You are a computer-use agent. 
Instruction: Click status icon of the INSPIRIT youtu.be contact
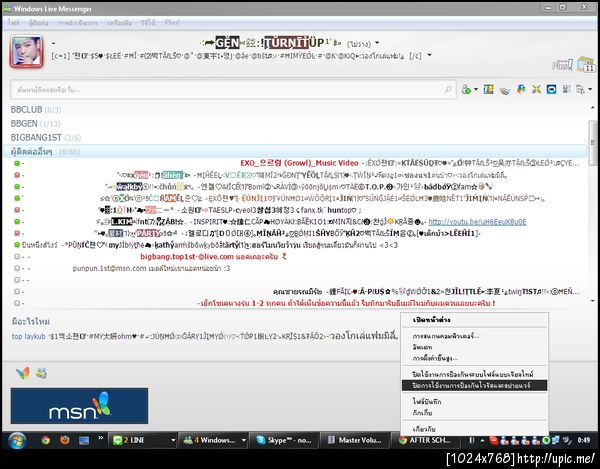[17, 221]
